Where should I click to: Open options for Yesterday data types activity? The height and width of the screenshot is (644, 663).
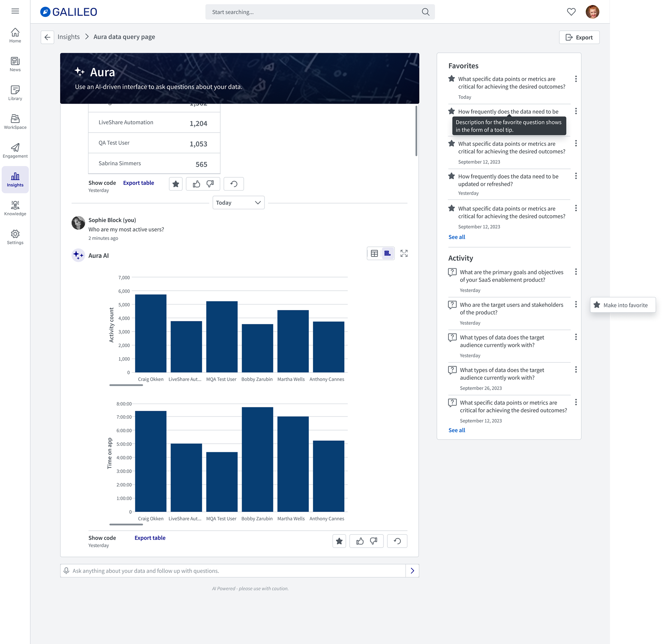tap(576, 337)
